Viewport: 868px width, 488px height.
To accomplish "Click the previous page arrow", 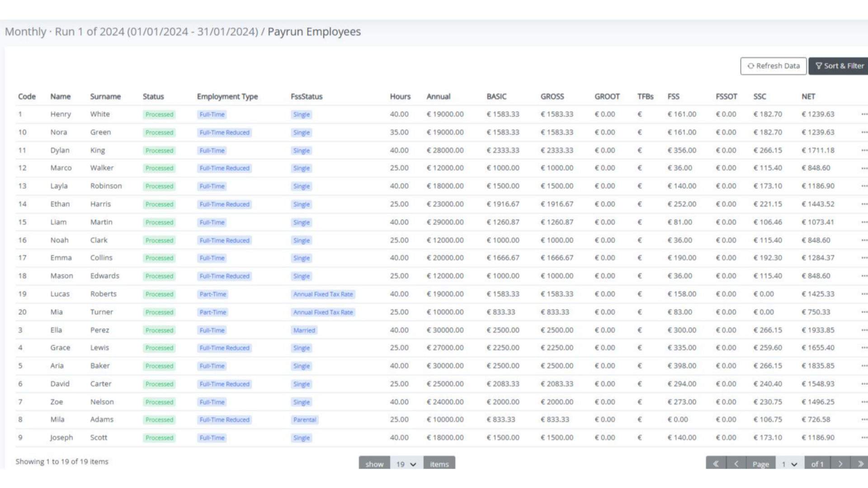I will [x=736, y=464].
